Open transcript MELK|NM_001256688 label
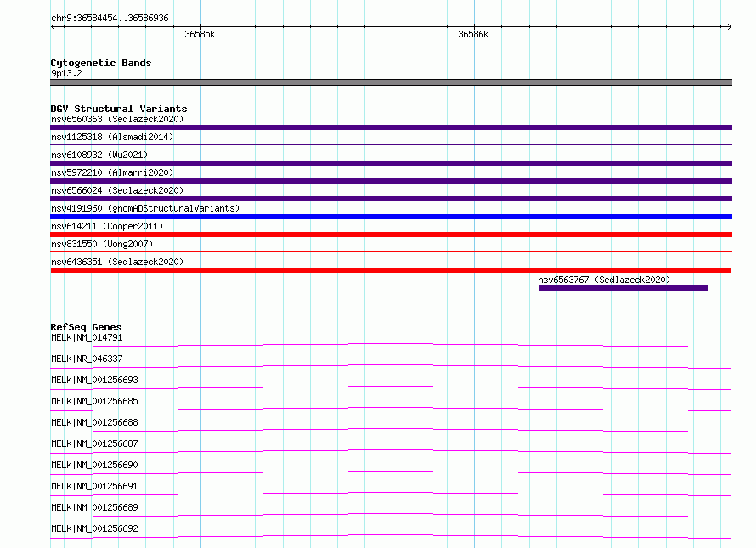Image resolution: width=756 pixels, height=548 pixels. click(x=94, y=422)
